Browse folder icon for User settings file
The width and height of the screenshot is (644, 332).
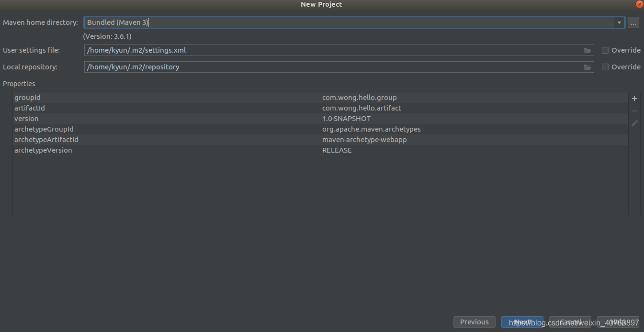pos(588,50)
